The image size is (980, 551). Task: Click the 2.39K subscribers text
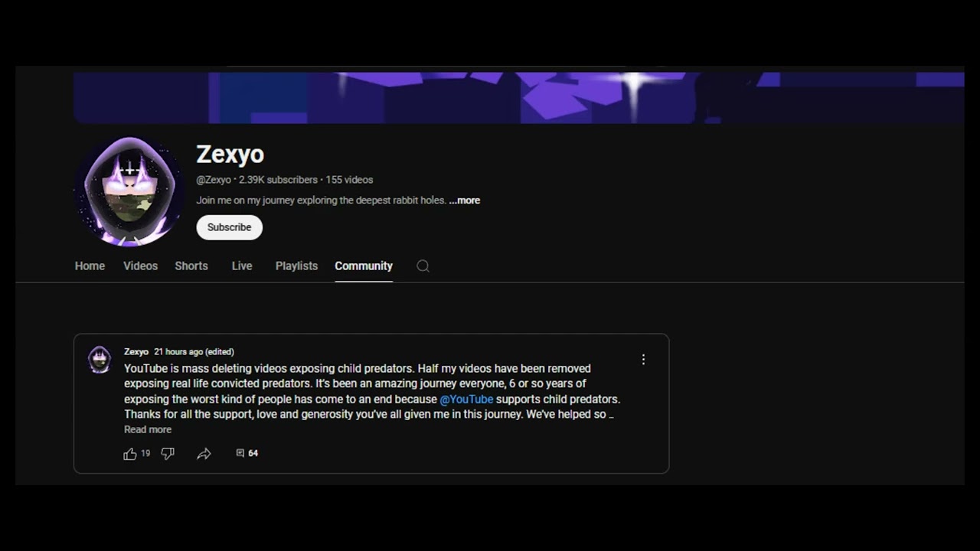278,180
